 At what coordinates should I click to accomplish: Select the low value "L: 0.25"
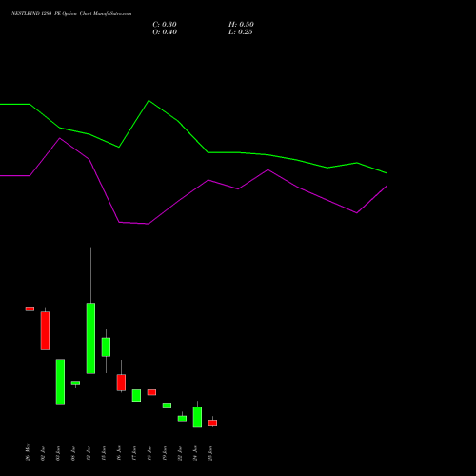coord(241,32)
